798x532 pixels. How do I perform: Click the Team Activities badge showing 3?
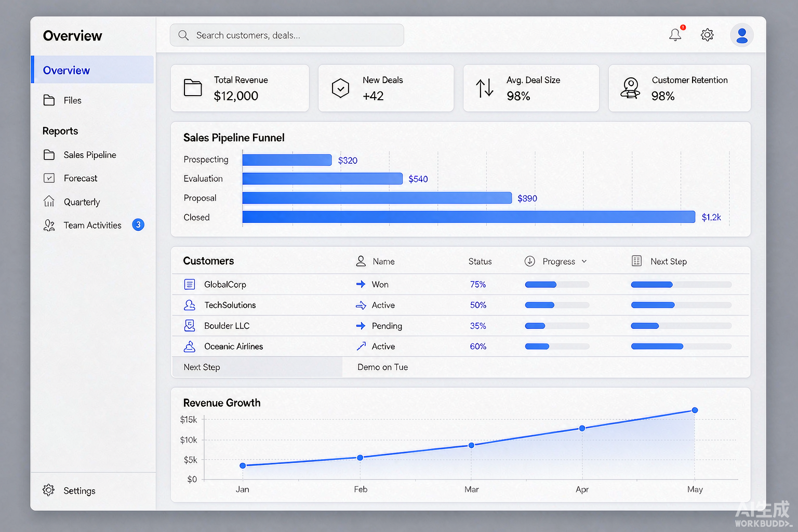point(138,224)
